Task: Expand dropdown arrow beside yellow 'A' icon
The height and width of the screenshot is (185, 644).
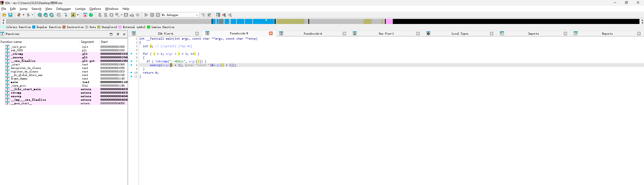Action: tap(78, 15)
